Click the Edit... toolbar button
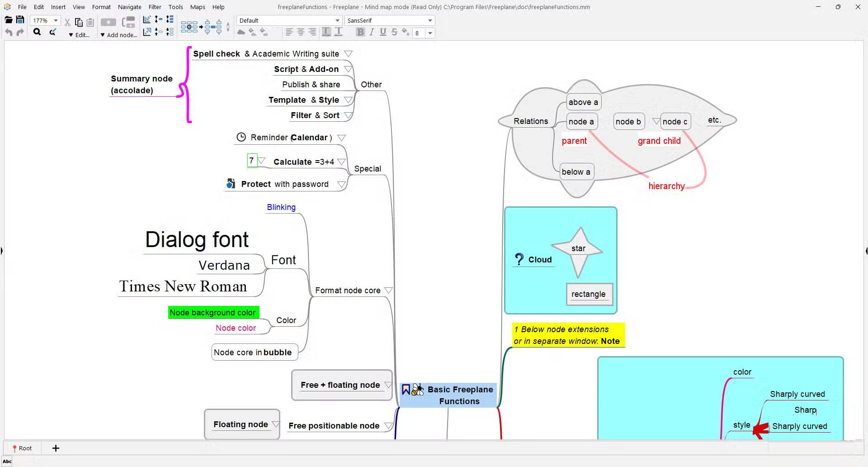Screen dimensions: 868x467 [80, 35]
